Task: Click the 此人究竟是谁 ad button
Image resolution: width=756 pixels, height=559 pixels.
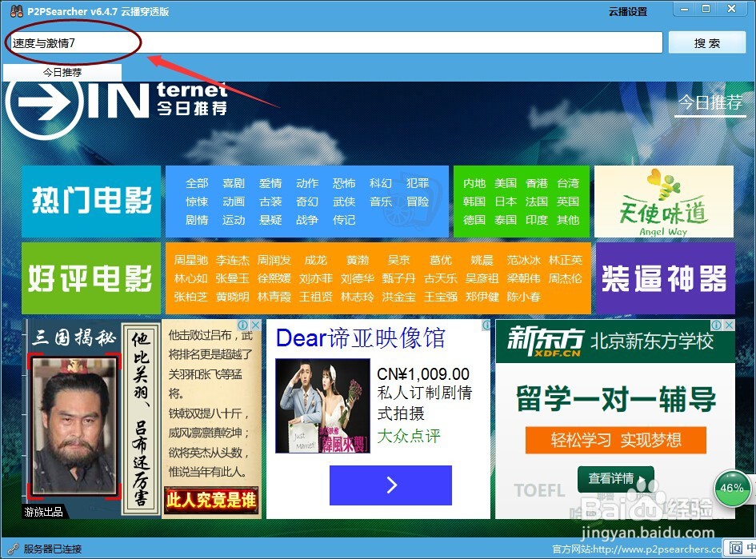Action: click(x=211, y=500)
